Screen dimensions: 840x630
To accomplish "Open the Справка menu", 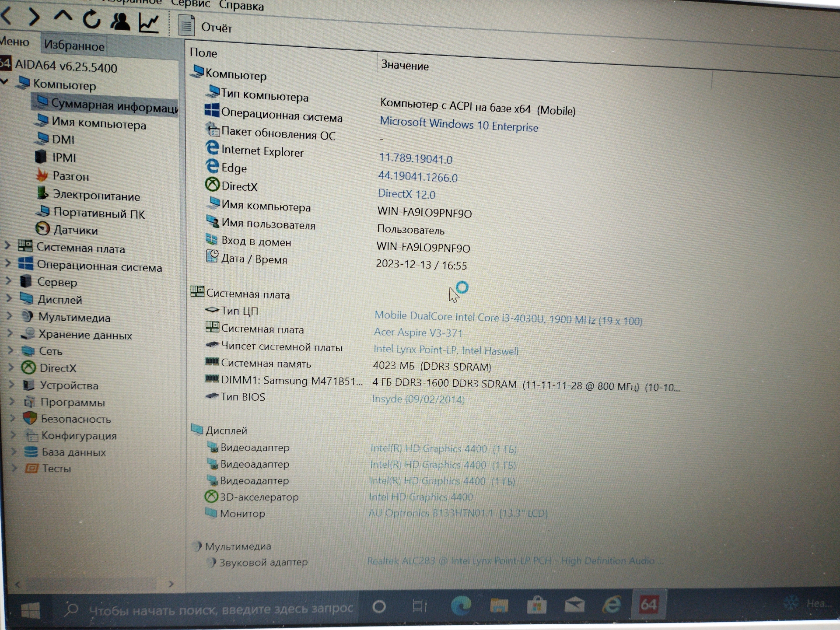I will point(241,5).
